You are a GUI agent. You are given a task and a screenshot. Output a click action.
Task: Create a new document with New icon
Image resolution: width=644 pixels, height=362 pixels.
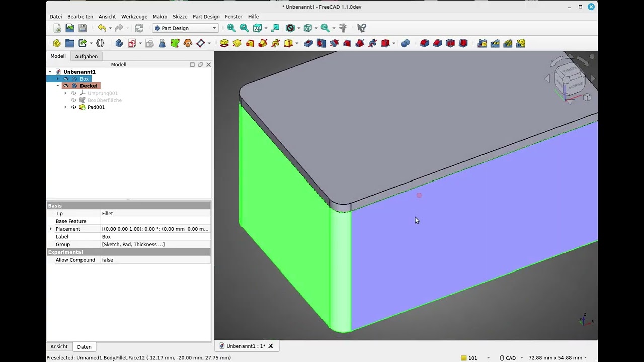click(x=57, y=28)
